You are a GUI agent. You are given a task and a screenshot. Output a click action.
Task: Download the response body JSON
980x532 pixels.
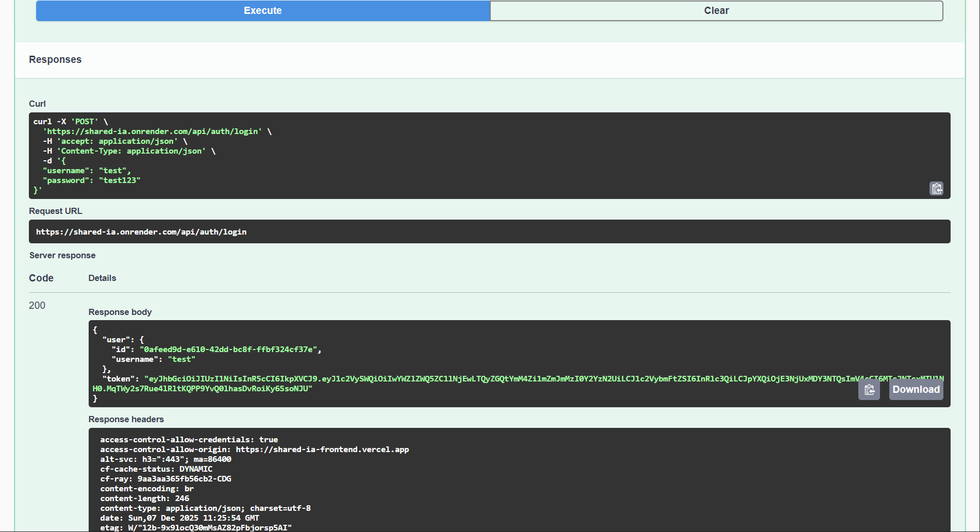click(916, 390)
